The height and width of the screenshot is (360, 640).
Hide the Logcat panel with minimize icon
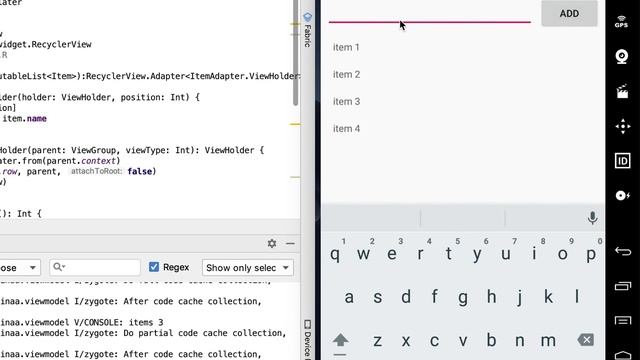[290, 243]
